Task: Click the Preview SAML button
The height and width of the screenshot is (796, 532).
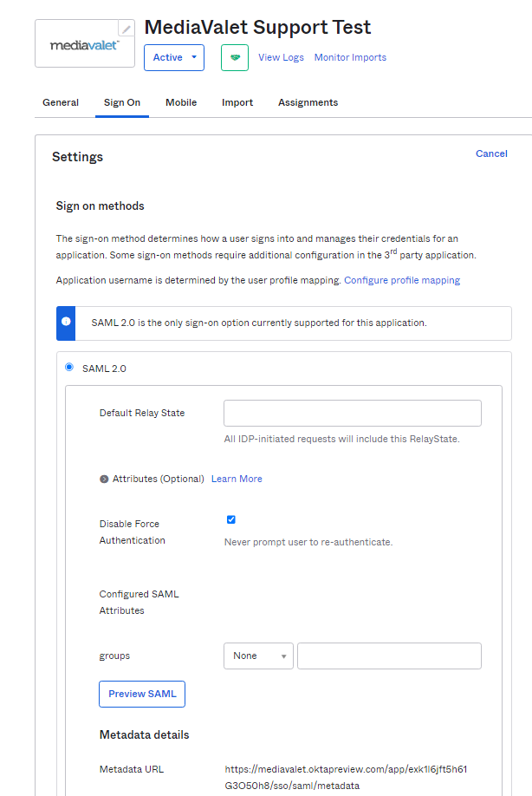Action: 142,694
